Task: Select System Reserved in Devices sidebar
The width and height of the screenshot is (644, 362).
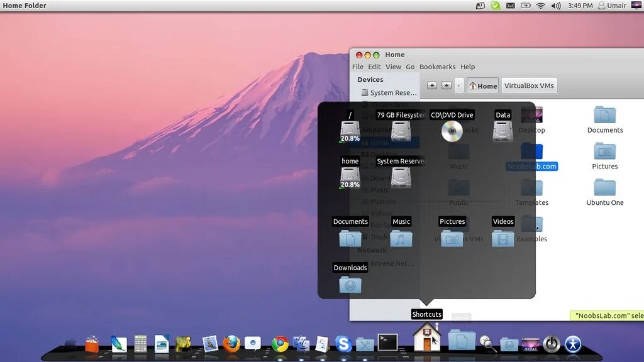Action: coord(389,93)
